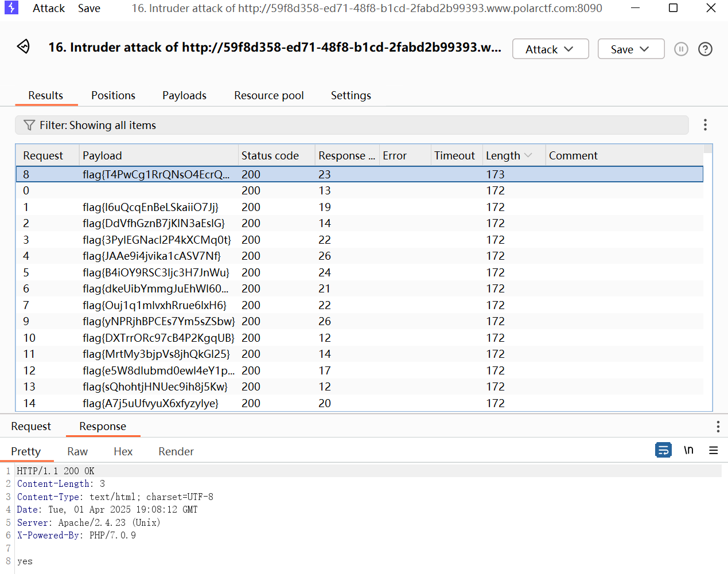Maximize the Intruder attack window

coord(674,8)
